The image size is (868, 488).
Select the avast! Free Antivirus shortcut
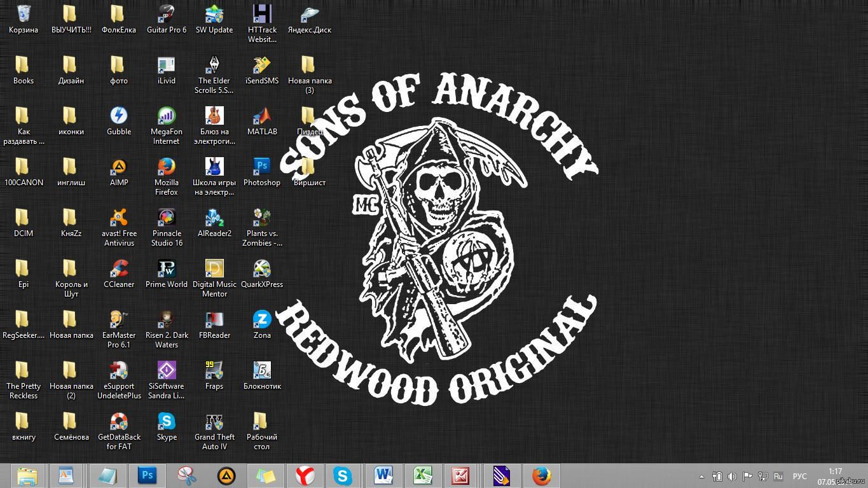pyautogui.click(x=119, y=227)
